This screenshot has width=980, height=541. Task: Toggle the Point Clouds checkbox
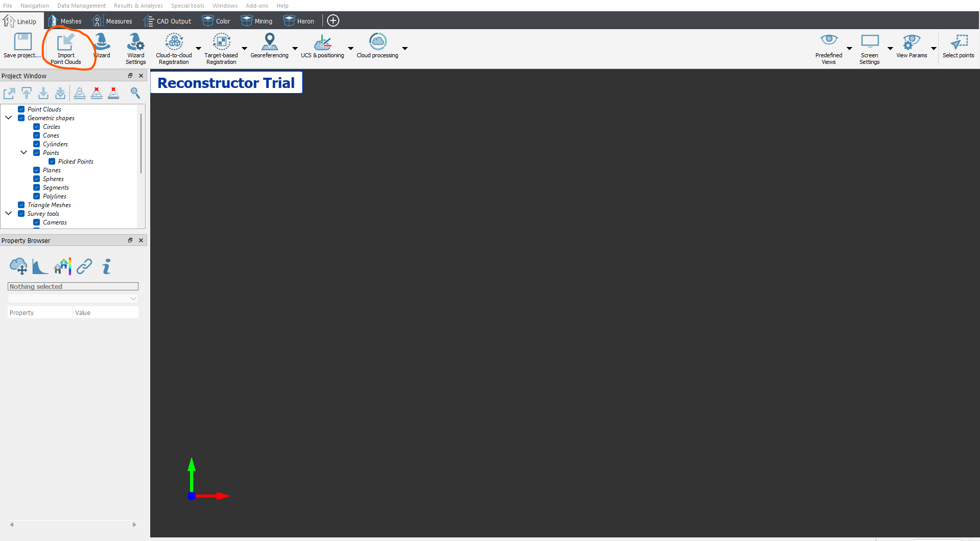(x=21, y=109)
